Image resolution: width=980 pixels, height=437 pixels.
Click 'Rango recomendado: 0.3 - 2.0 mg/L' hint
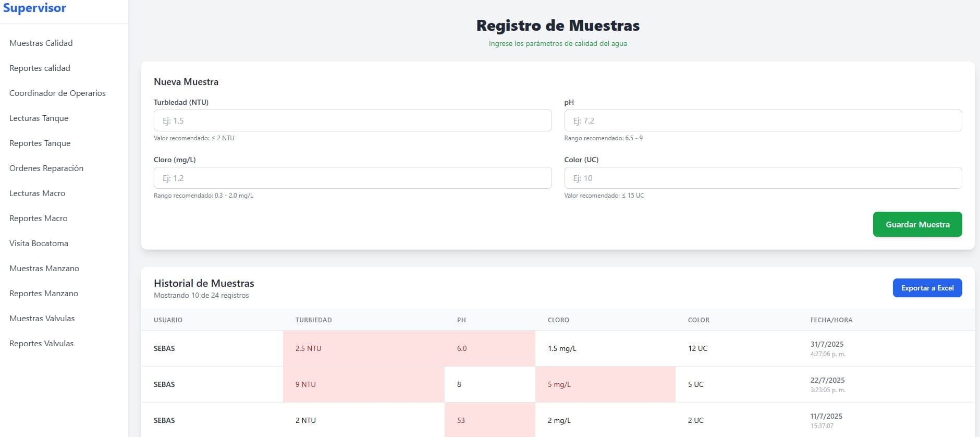(203, 196)
